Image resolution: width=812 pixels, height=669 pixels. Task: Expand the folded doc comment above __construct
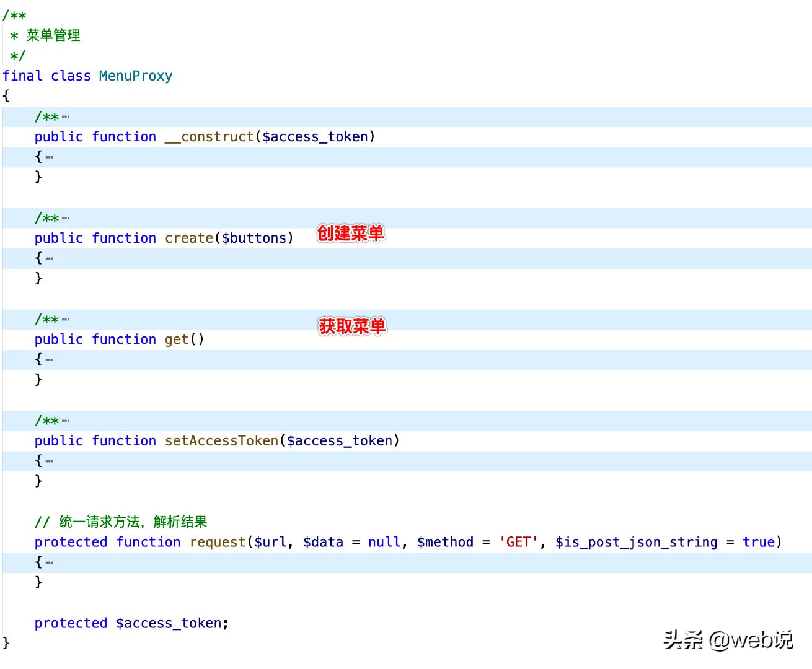point(66,117)
